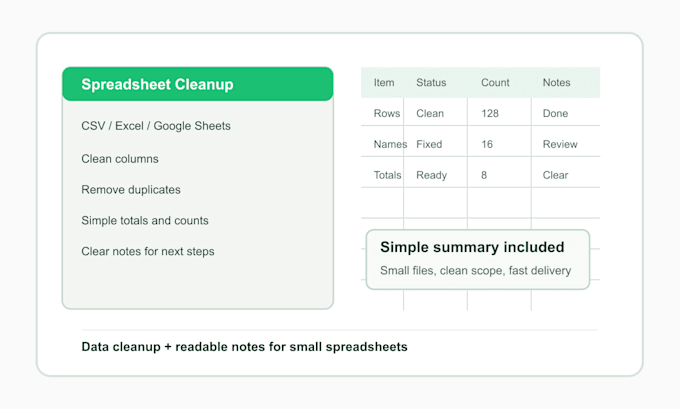The image size is (680, 409).
Task: Click the 'Count' column header
Action: [495, 82]
